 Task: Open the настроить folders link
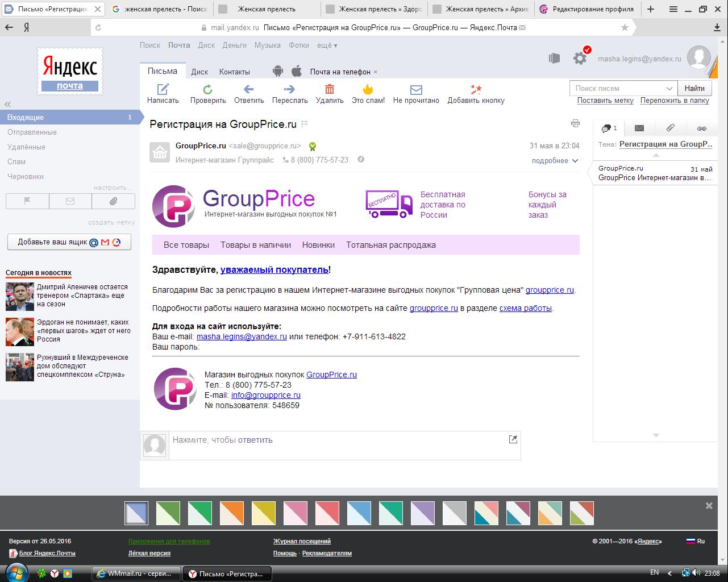tap(113, 188)
